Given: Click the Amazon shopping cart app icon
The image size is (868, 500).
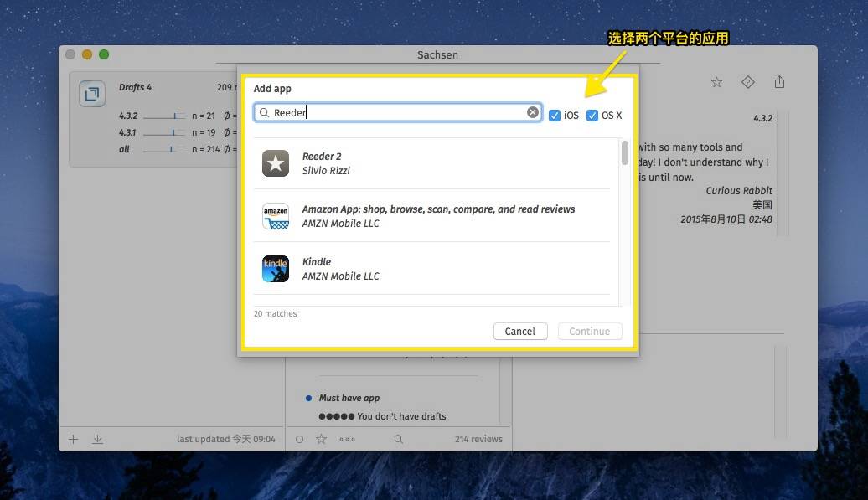Looking at the screenshot, I should click(x=276, y=216).
